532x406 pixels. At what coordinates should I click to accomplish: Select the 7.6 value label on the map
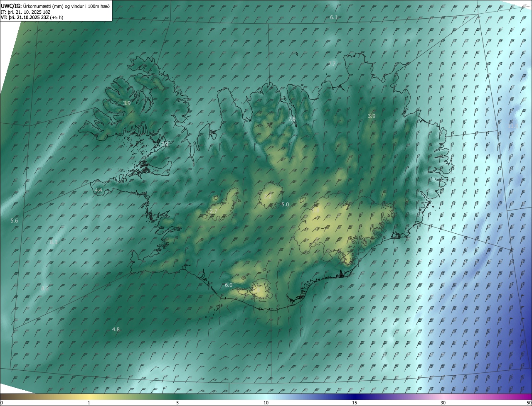pyautogui.click(x=292, y=119)
